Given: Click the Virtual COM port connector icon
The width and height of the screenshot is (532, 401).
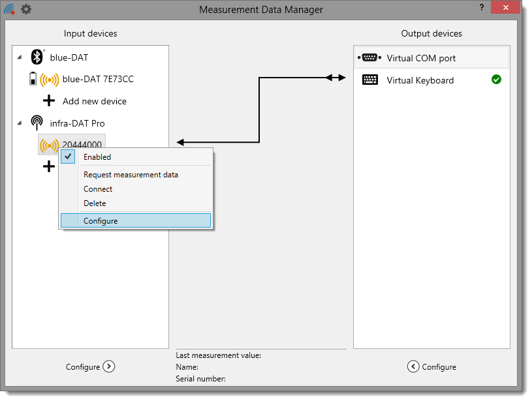Looking at the screenshot, I should click(369, 57).
